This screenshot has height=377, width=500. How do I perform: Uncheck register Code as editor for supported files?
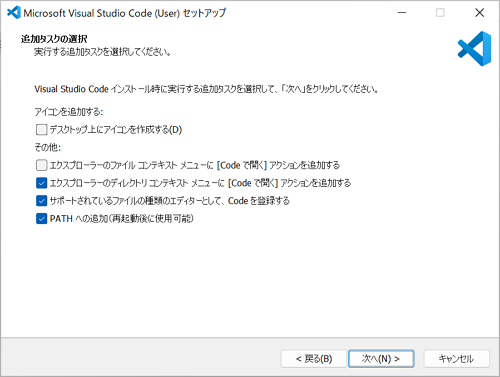pos(41,201)
